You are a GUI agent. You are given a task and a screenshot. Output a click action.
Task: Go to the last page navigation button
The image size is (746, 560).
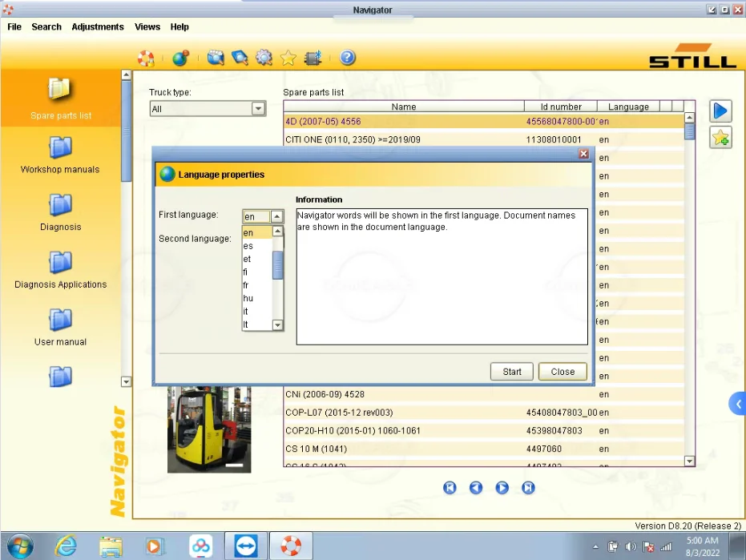528,487
